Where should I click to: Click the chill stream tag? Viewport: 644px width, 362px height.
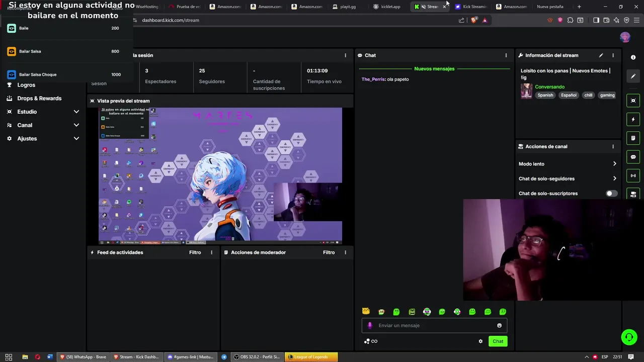pos(588,95)
